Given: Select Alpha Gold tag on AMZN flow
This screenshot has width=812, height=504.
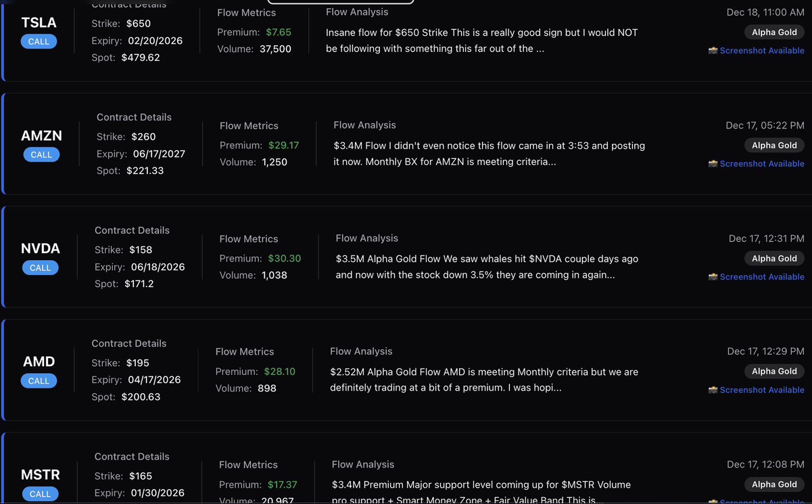Looking at the screenshot, I should (x=774, y=145).
